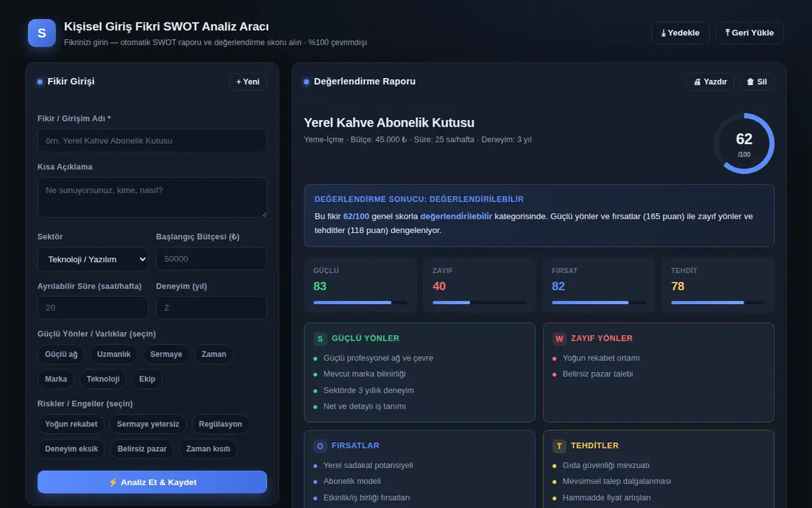
Task: Click the Zayıf score bar
Action: tap(480, 302)
